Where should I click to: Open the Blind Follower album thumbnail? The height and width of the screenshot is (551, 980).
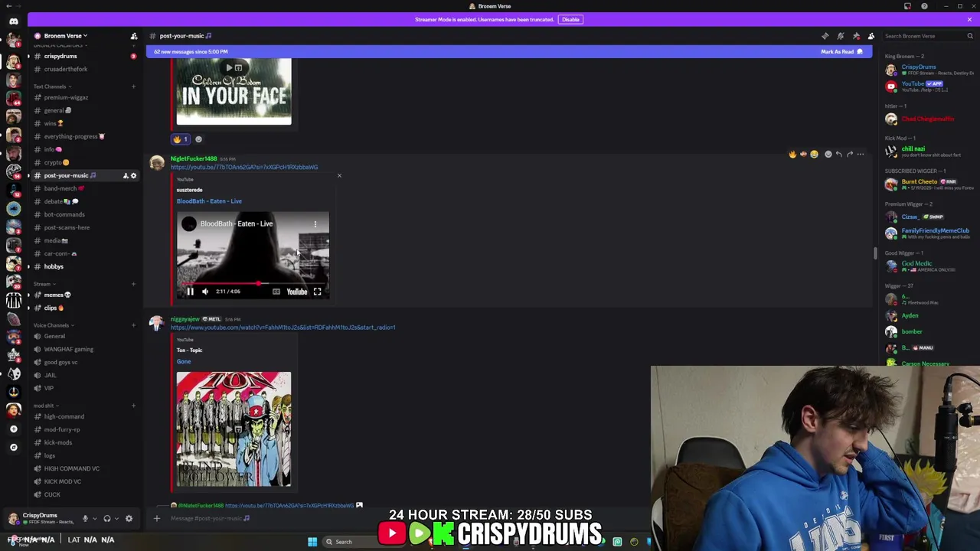point(234,429)
